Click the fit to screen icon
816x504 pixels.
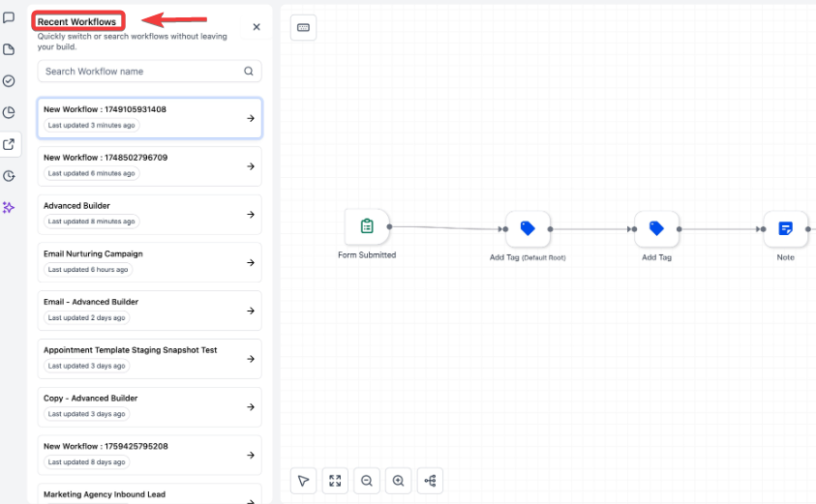(x=335, y=481)
